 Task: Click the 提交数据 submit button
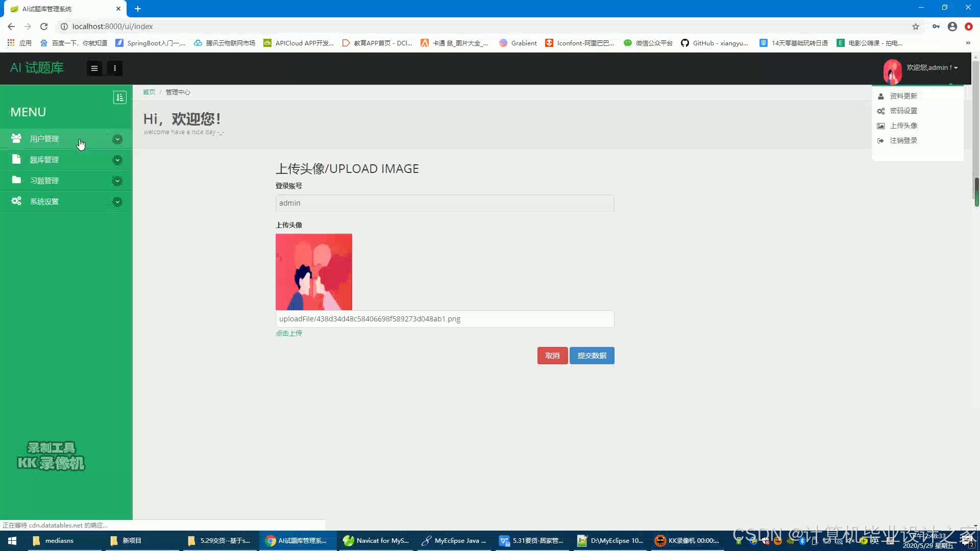[x=592, y=356]
